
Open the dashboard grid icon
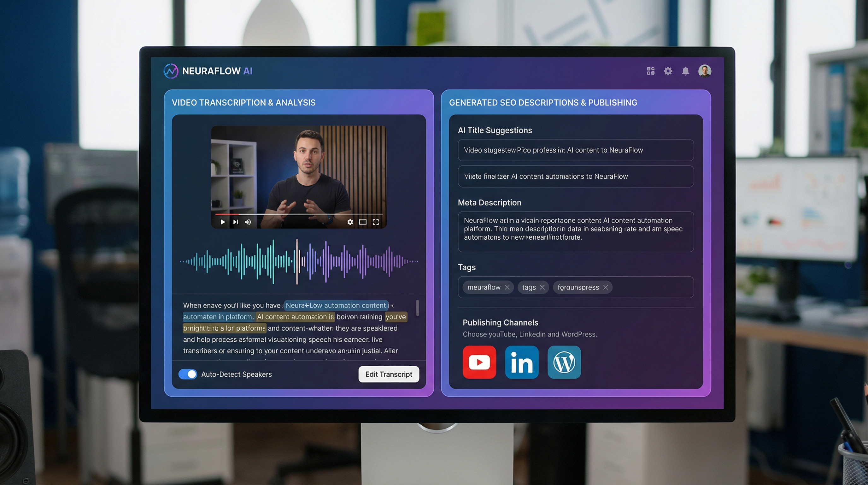(651, 71)
